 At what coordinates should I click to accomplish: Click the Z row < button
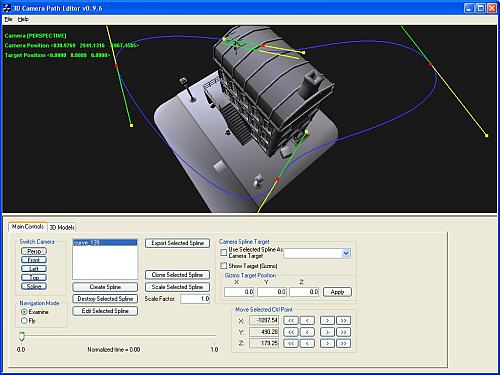[x=307, y=343]
